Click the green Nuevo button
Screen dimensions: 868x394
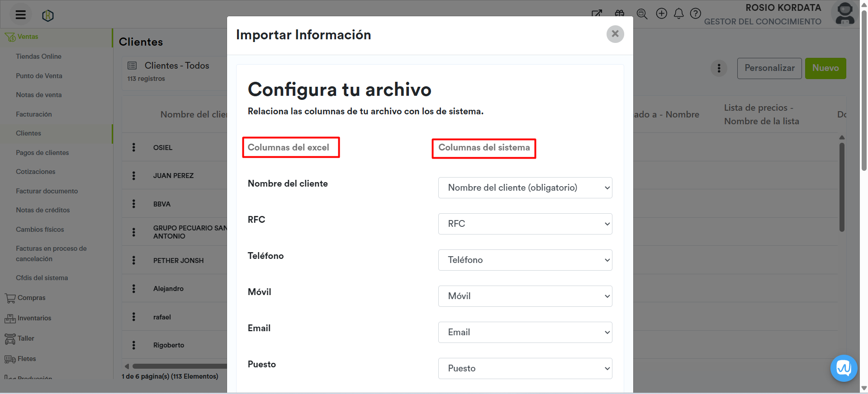825,68
